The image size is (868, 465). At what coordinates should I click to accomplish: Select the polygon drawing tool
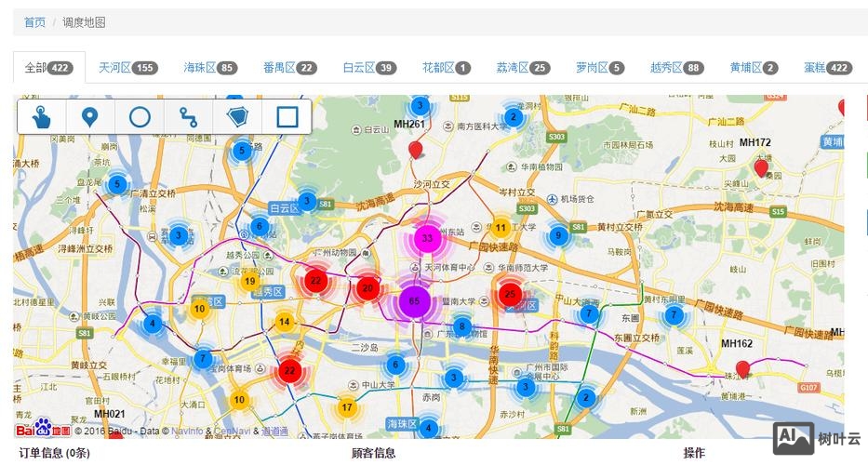(237, 117)
